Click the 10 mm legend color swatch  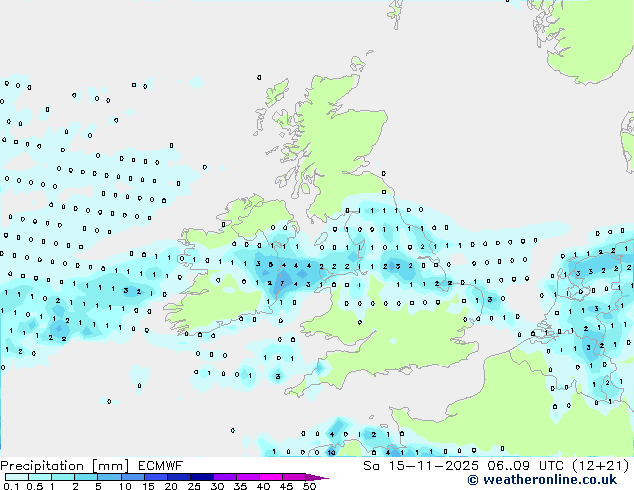(x=132, y=477)
